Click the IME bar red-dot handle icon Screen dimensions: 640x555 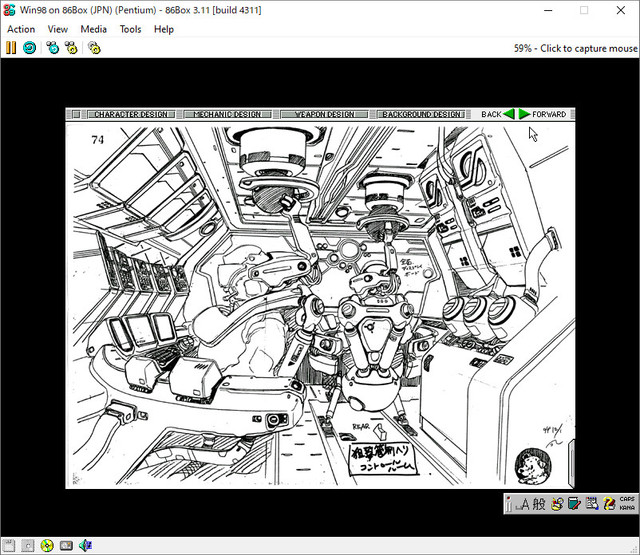pos(509,504)
